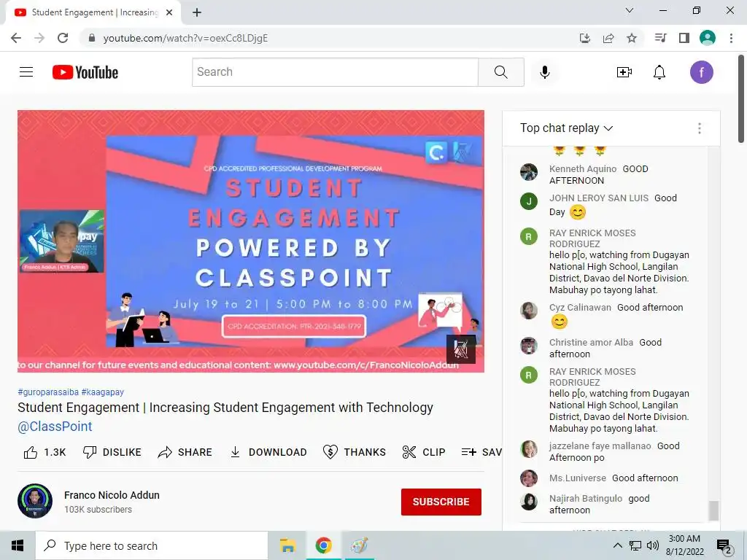Click the Cyz Calinawan chat name
Image resolution: width=747 pixels, height=560 pixels.
pyautogui.click(x=580, y=308)
